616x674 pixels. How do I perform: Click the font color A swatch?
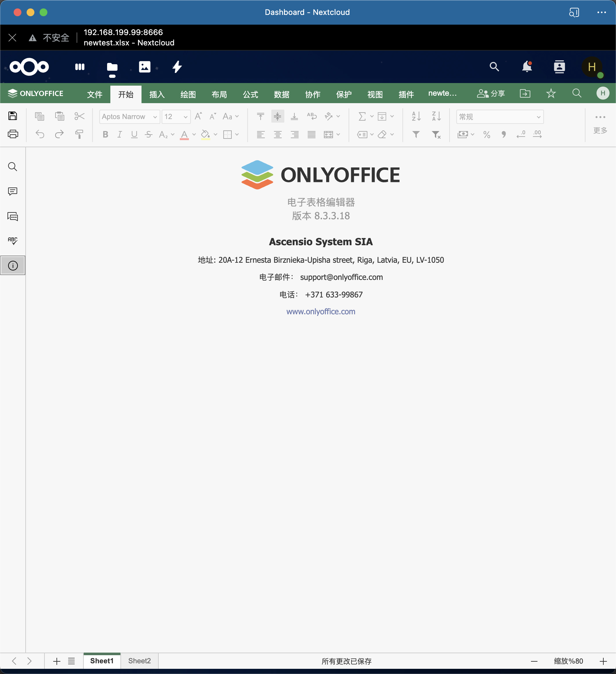184,134
